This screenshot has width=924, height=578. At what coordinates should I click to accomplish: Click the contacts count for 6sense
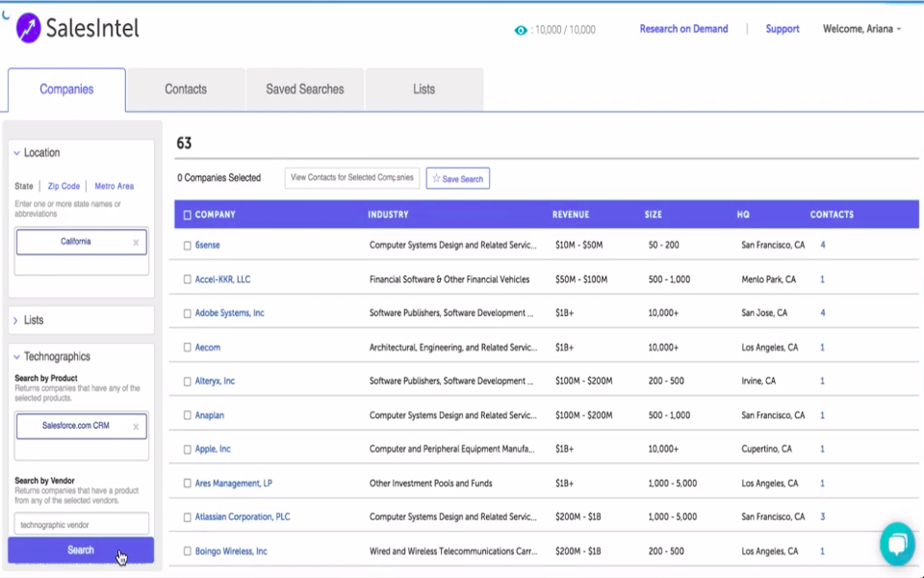pos(823,245)
